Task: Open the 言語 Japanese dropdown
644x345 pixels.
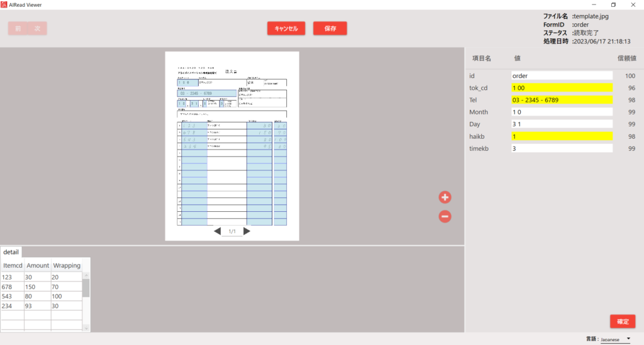Action: (x=615, y=339)
